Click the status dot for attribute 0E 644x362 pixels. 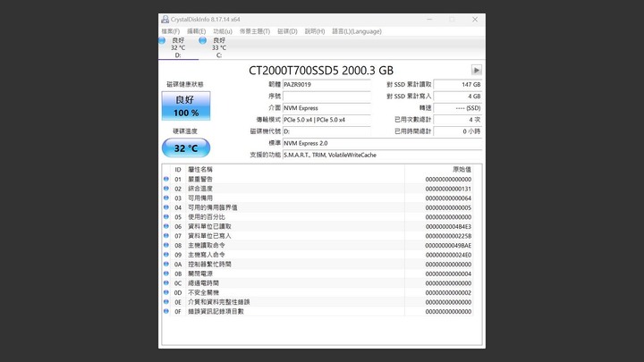(166, 302)
